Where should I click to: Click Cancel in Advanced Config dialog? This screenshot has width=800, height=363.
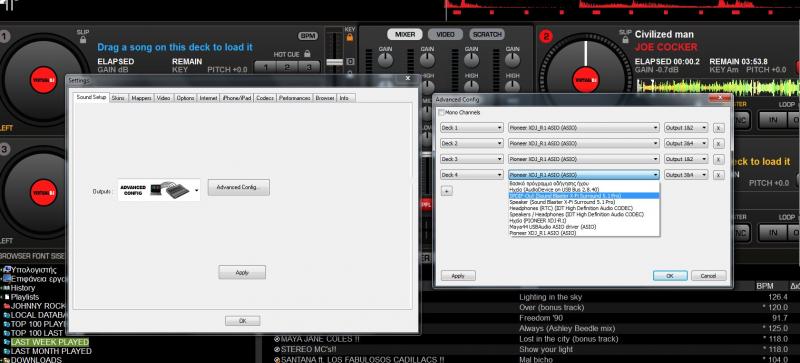709,276
